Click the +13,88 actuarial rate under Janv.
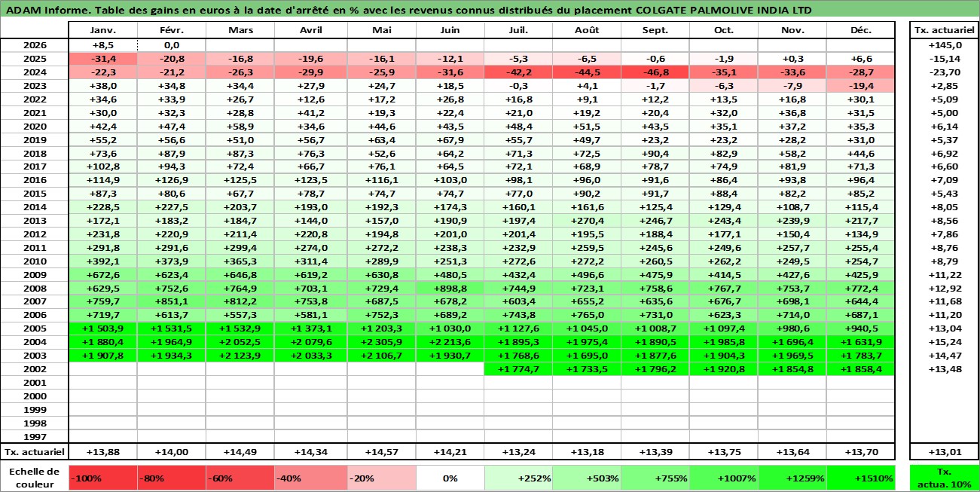 pyautogui.click(x=102, y=452)
